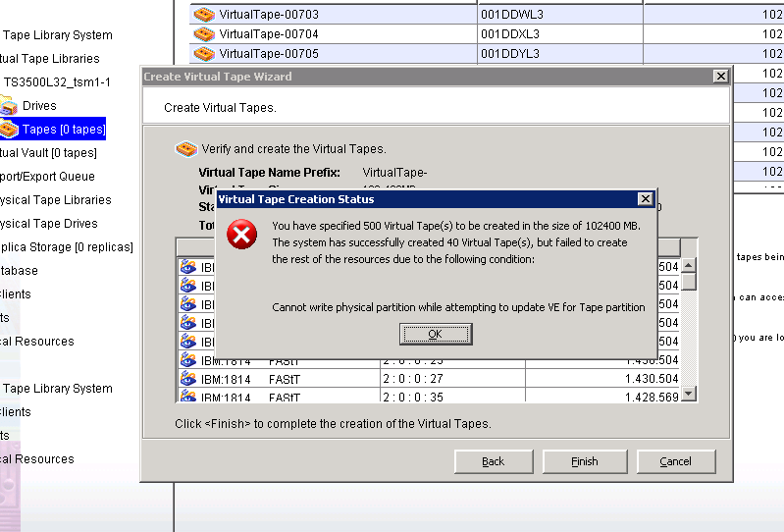Click the Back button in the wizard
Screen dimensions: 784x532
click(x=494, y=461)
